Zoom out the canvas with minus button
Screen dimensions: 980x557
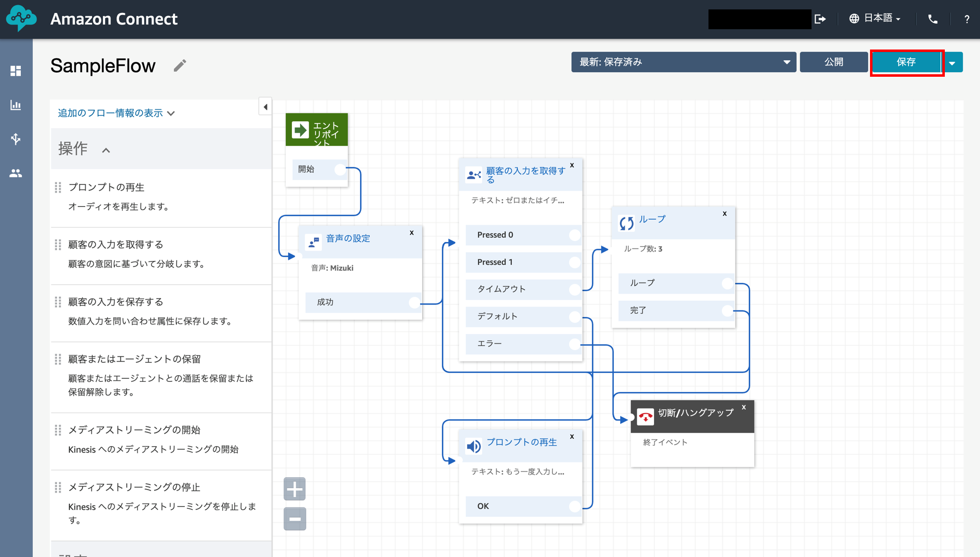click(x=295, y=519)
